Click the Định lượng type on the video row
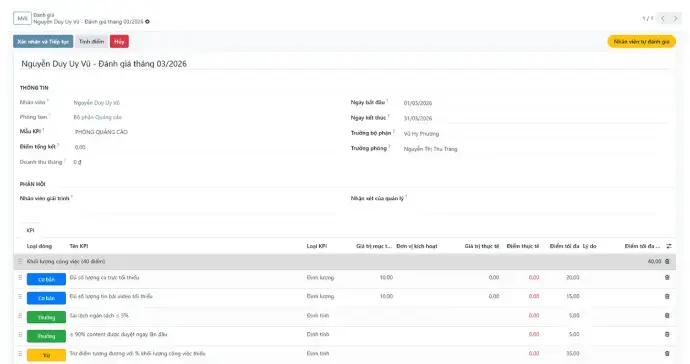The image size is (690, 364). (320, 297)
